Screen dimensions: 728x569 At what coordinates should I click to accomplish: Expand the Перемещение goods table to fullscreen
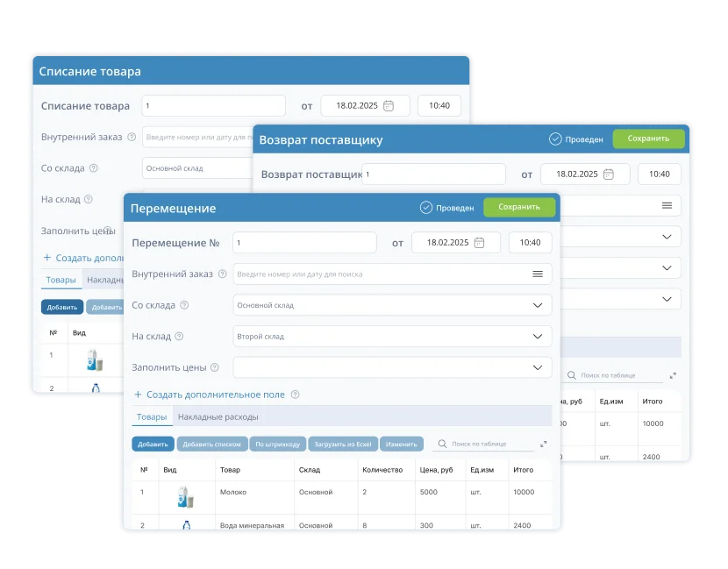pyautogui.click(x=544, y=445)
